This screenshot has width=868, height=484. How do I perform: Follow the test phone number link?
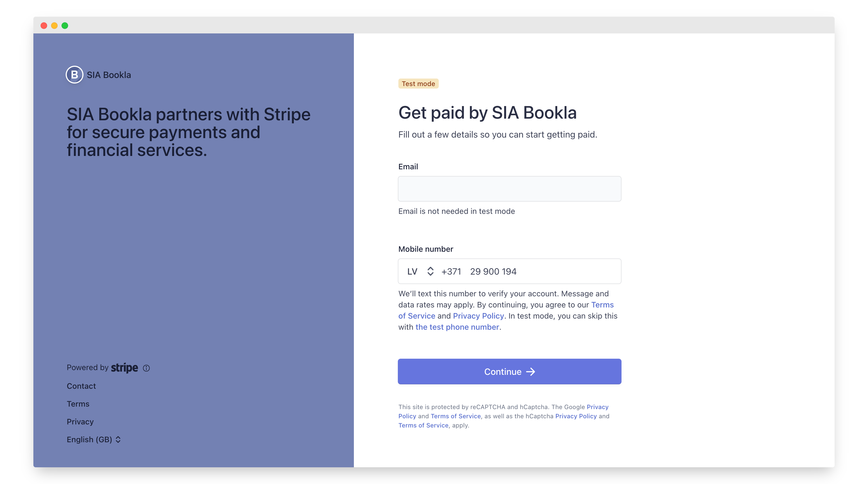(x=457, y=327)
